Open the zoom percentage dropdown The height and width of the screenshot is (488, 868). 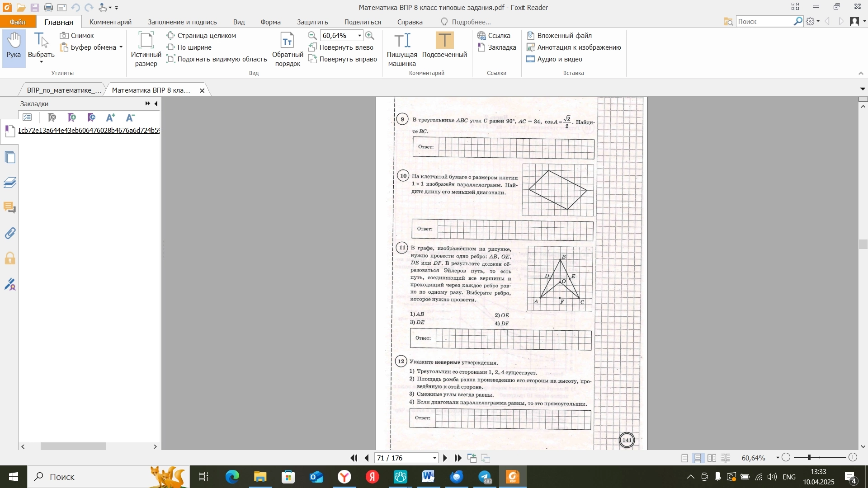(360, 35)
